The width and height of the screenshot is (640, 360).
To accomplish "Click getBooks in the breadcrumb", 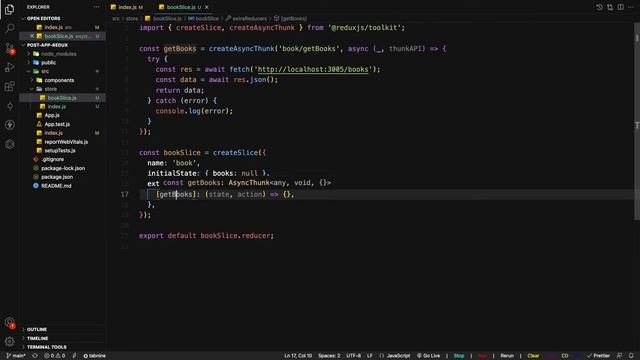I will click(293, 18).
